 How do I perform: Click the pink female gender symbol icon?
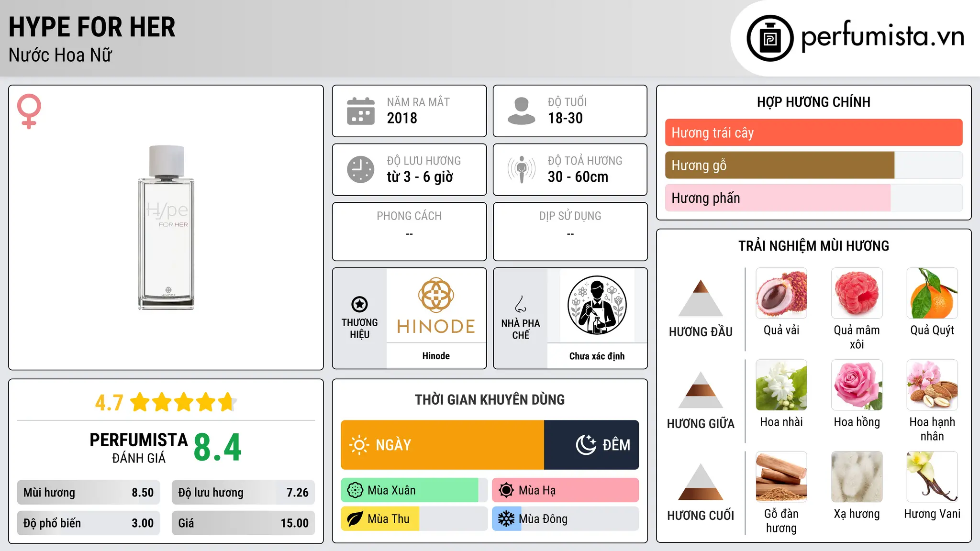point(29,111)
